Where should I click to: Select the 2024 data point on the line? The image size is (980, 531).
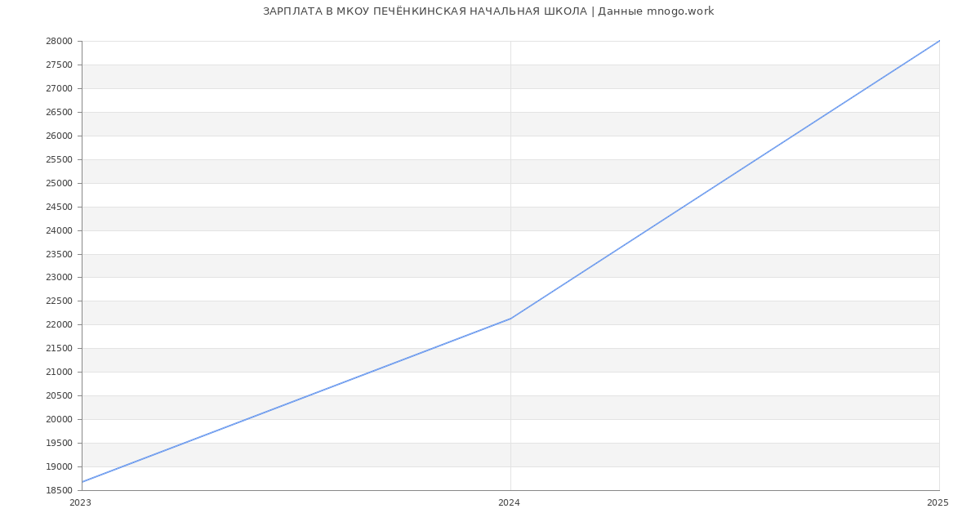(x=510, y=319)
